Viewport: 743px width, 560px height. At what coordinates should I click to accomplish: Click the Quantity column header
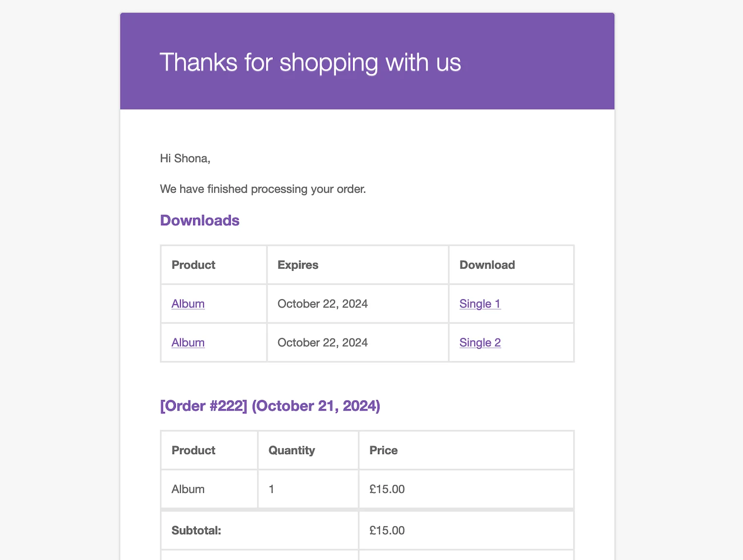(x=291, y=450)
